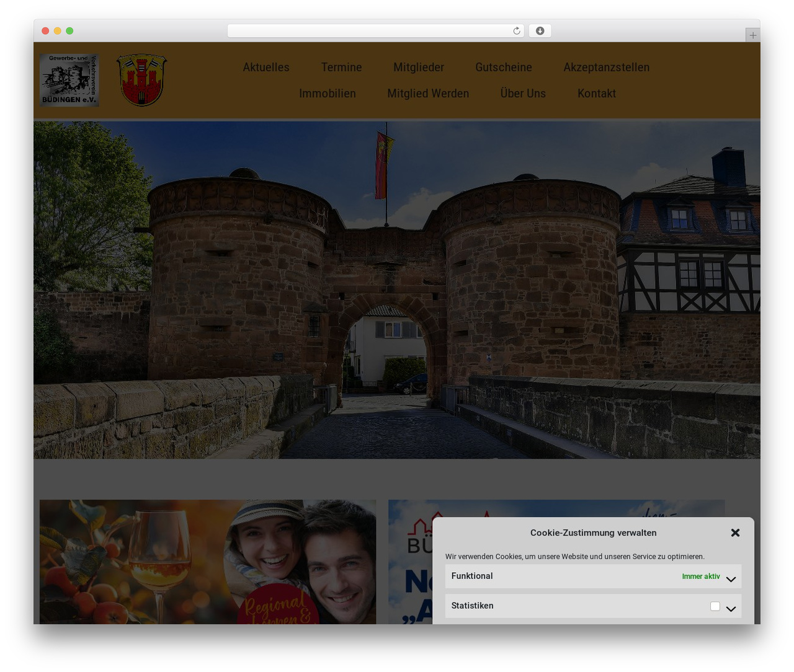794x672 pixels.
Task: Open a new tab with the plus button
Action: click(752, 35)
